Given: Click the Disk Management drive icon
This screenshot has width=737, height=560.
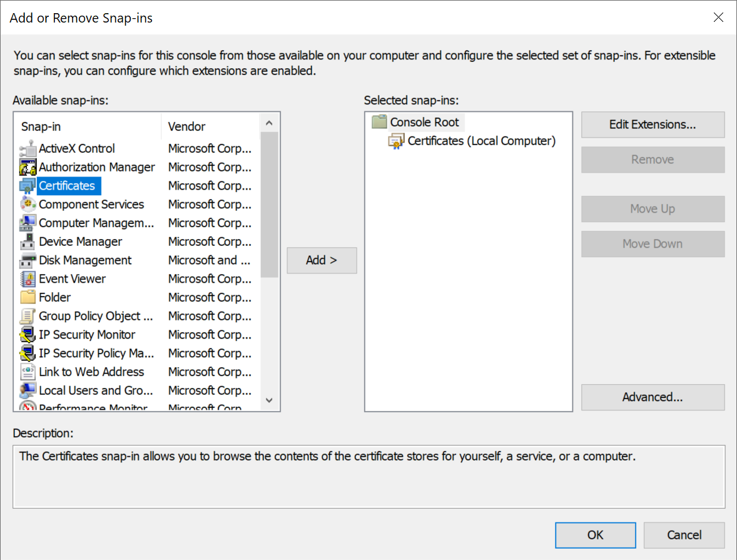Looking at the screenshot, I should pyautogui.click(x=28, y=260).
